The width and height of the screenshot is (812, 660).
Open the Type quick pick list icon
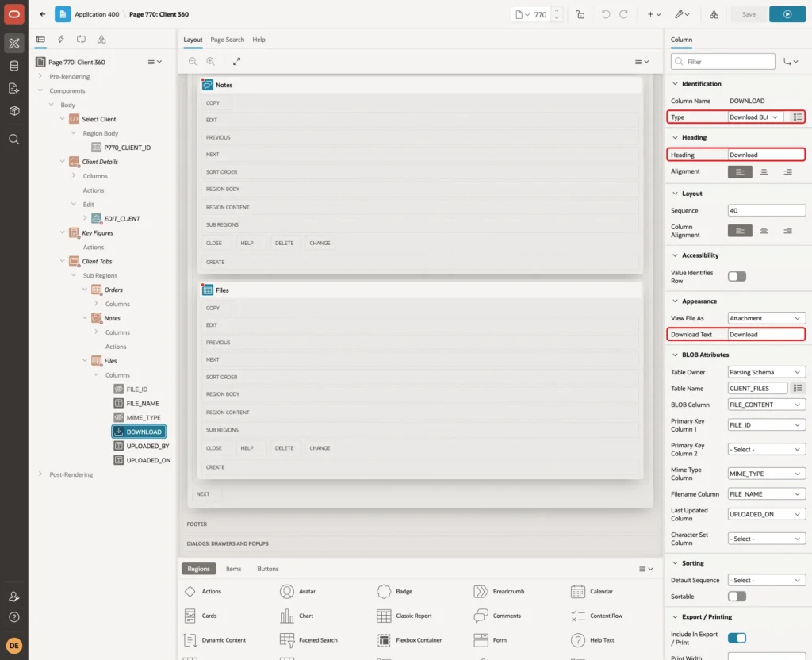click(798, 117)
